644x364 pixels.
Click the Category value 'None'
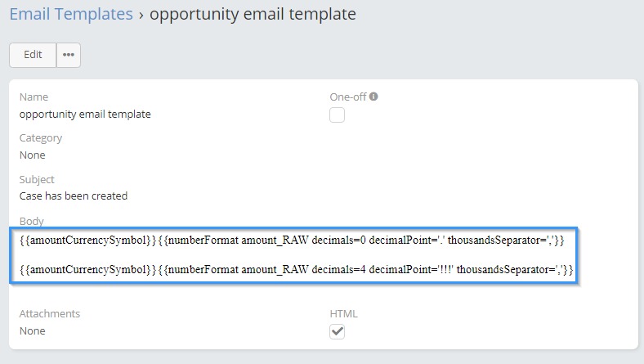pos(33,155)
